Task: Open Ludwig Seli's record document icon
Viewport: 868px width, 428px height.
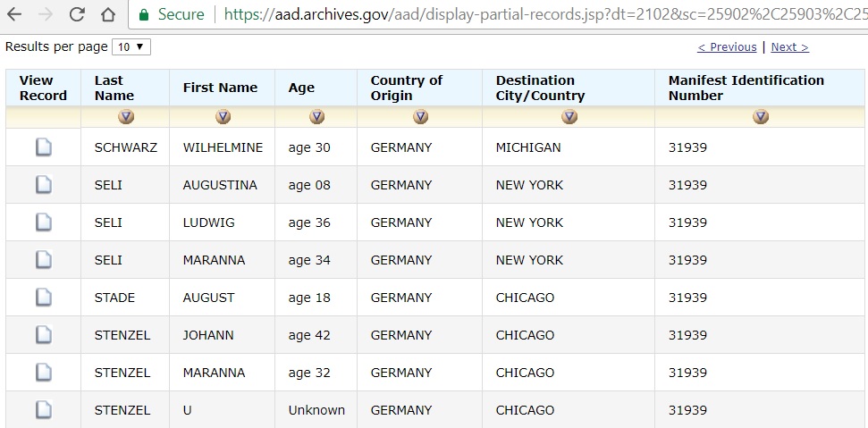Action: (43, 222)
